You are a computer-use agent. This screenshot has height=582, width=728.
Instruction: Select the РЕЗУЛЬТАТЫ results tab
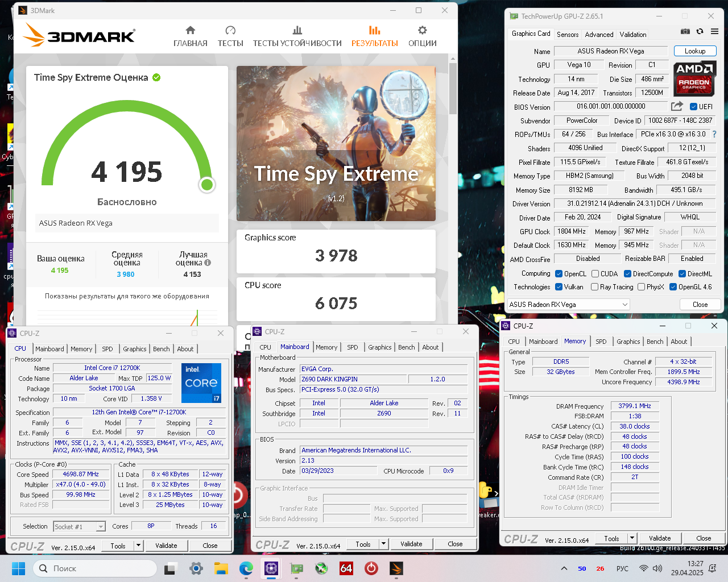click(375, 36)
